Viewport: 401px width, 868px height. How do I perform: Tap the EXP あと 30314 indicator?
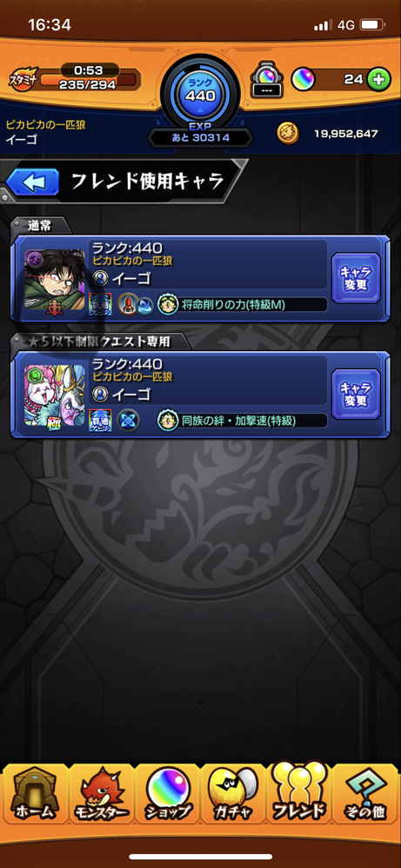200,135
